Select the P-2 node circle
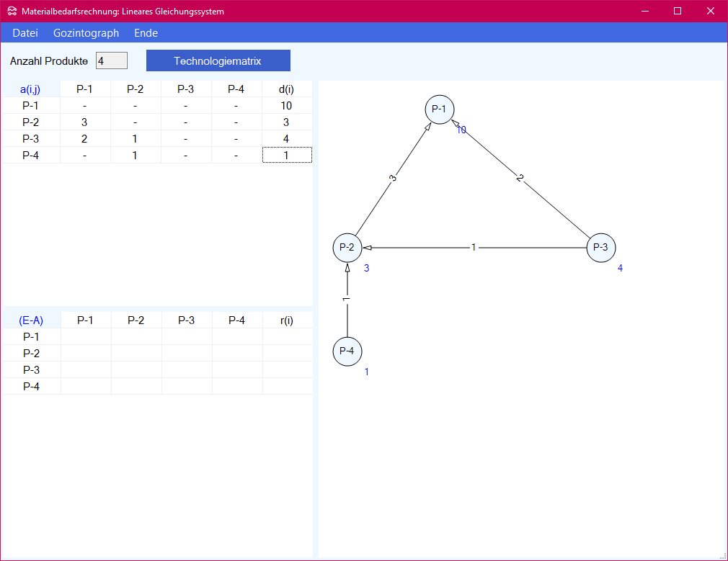This screenshot has width=728, height=561. click(347, 248)
